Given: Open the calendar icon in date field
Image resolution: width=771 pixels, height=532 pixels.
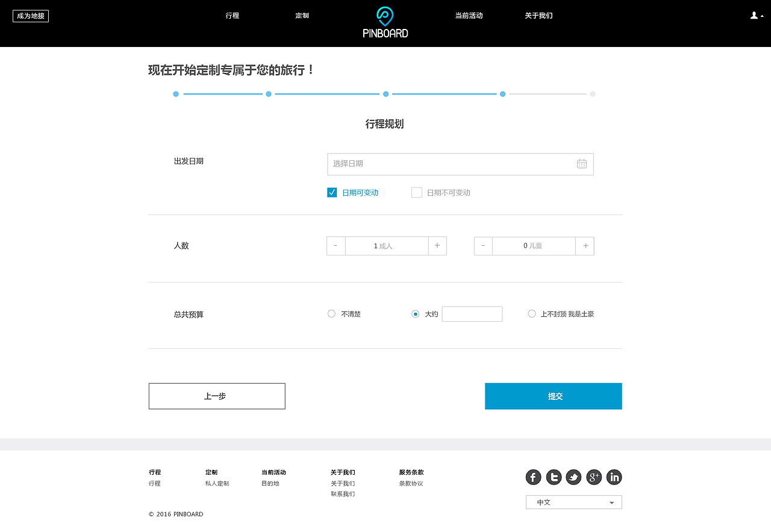Looking at the screenshot, I should tap(581, 163).
